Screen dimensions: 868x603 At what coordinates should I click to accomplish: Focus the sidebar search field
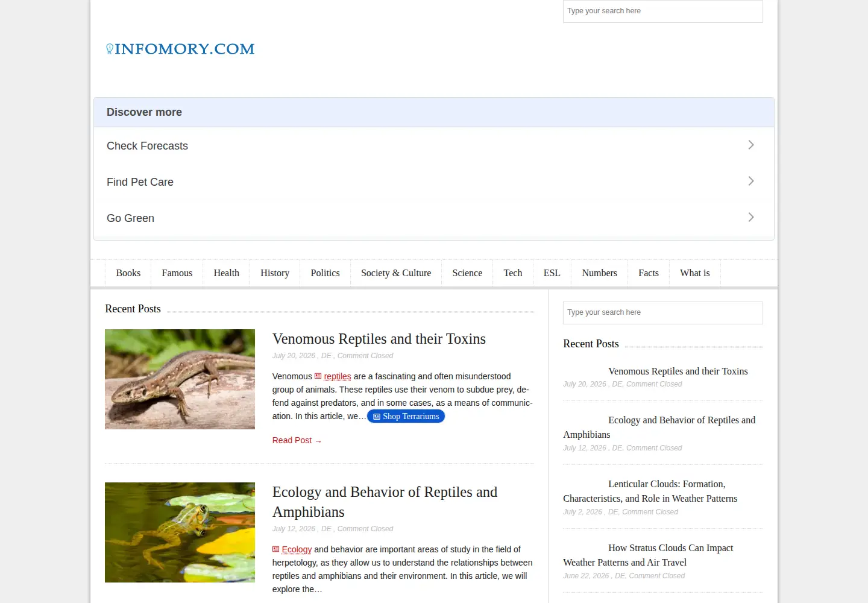coord(663,313)
